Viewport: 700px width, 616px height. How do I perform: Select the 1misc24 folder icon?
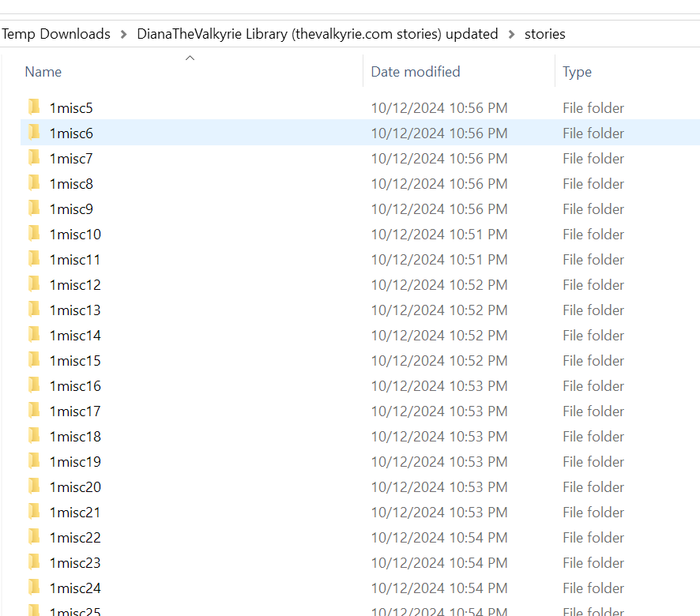(x=34, y=588)
